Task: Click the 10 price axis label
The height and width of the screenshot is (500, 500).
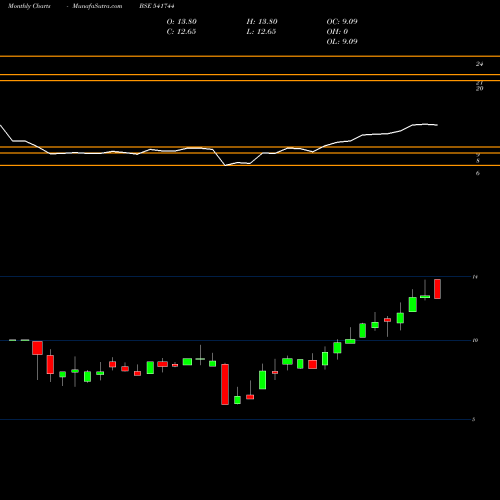Action: (475, 340)
